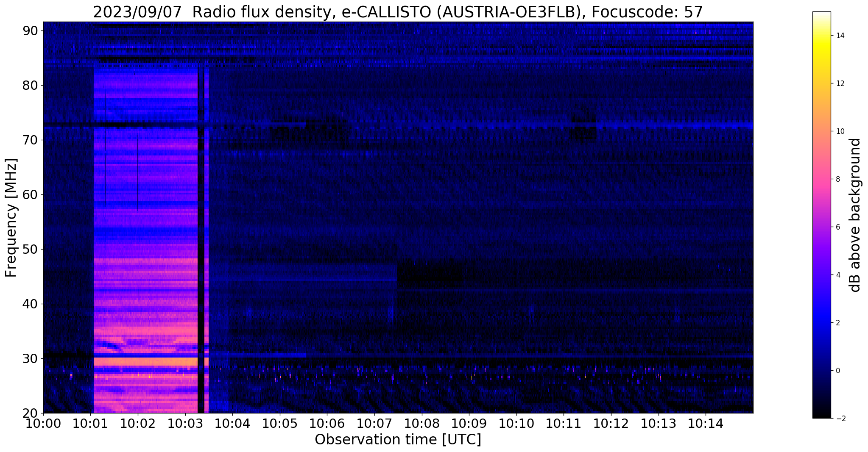
Task: Click the 90 MHz frequency tick label
Action: 31,31
